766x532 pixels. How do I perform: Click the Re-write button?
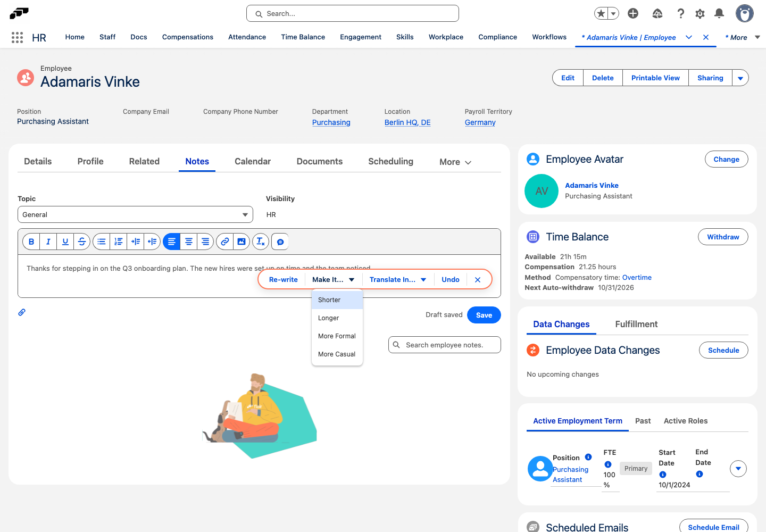(284, 280)
